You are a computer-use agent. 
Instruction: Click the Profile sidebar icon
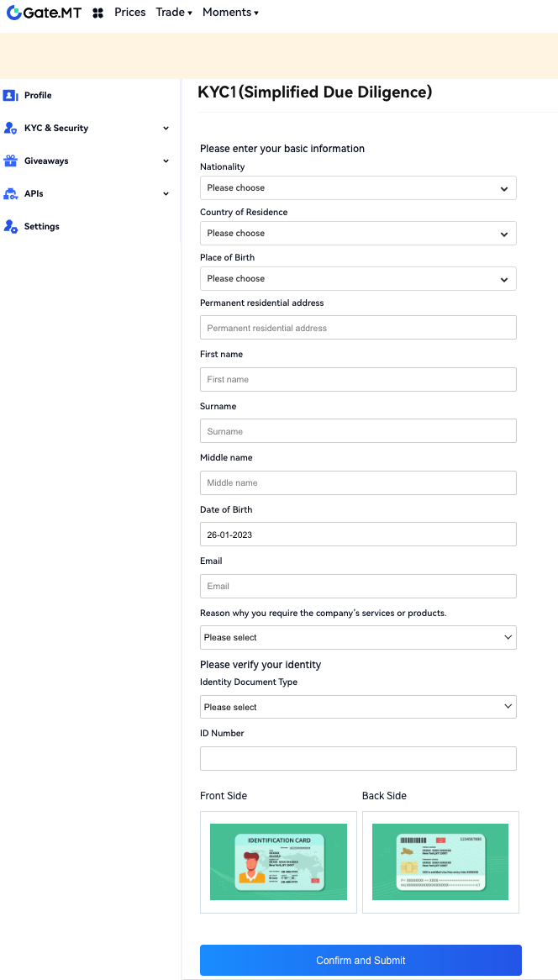[x=11, y=96]
